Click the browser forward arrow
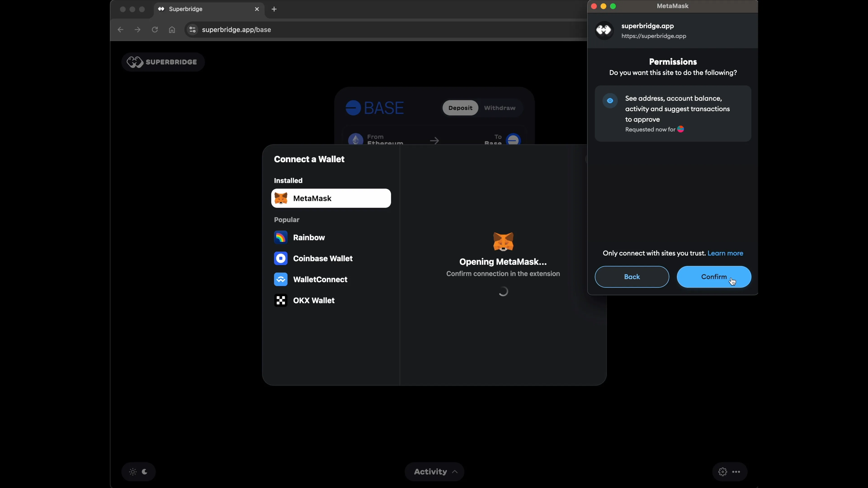Viewport: 868px width, 488px height. pyautogui.click(x=137, y=30)
